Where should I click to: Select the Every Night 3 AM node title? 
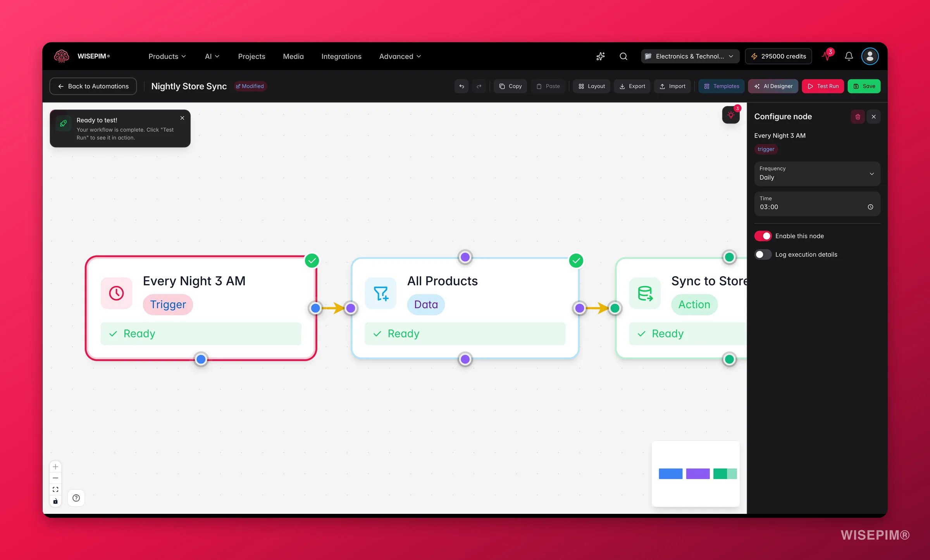click(194, 281)
